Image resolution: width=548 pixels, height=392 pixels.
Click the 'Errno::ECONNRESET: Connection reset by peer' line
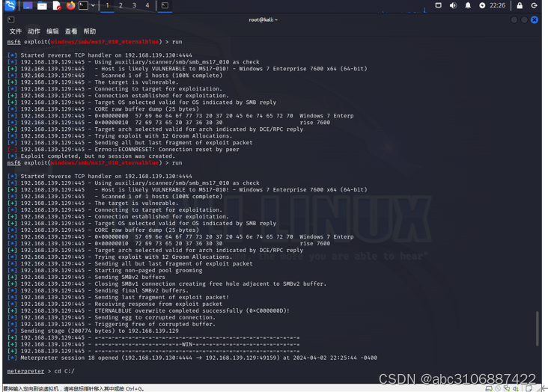tap(124, 149)
